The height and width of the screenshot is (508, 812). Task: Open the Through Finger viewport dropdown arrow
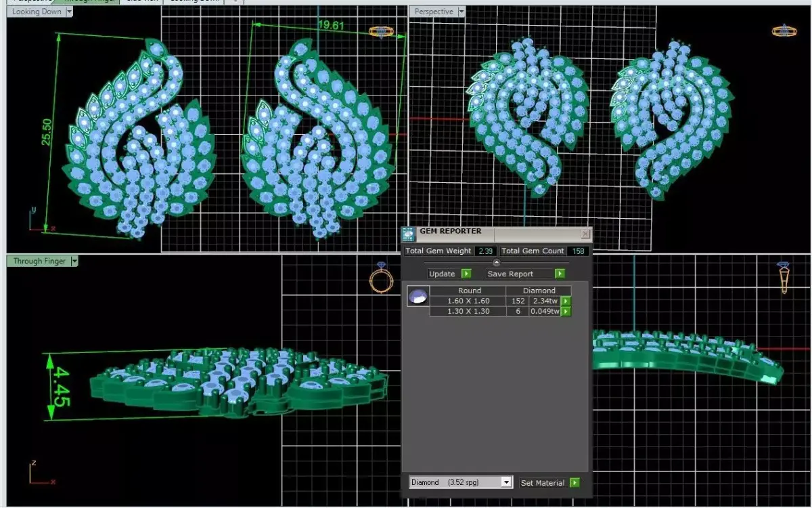coord(74,261)
